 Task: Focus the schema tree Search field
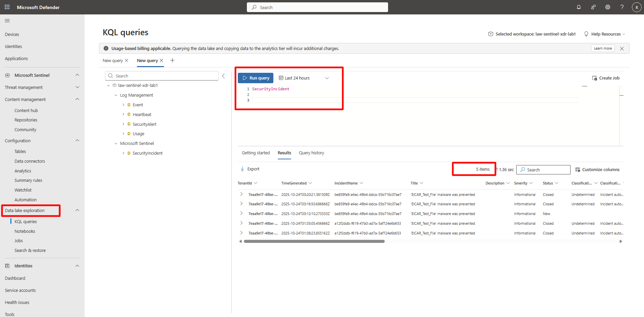click(162, 76)
